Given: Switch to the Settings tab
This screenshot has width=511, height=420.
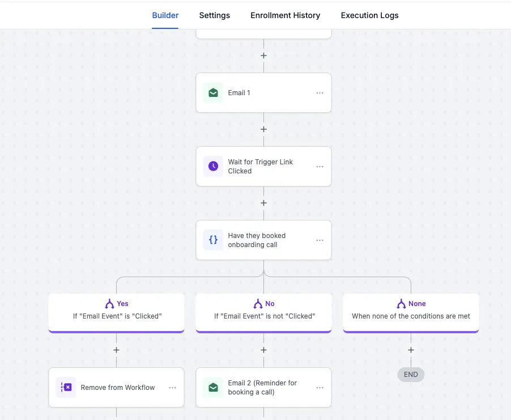Looking at the screenshot, I should (214, 15).
